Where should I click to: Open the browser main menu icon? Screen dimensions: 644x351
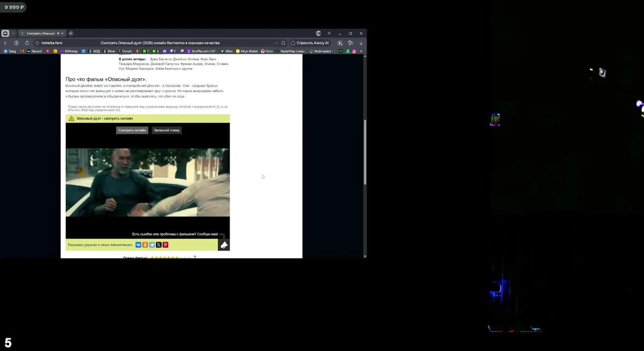329,33
